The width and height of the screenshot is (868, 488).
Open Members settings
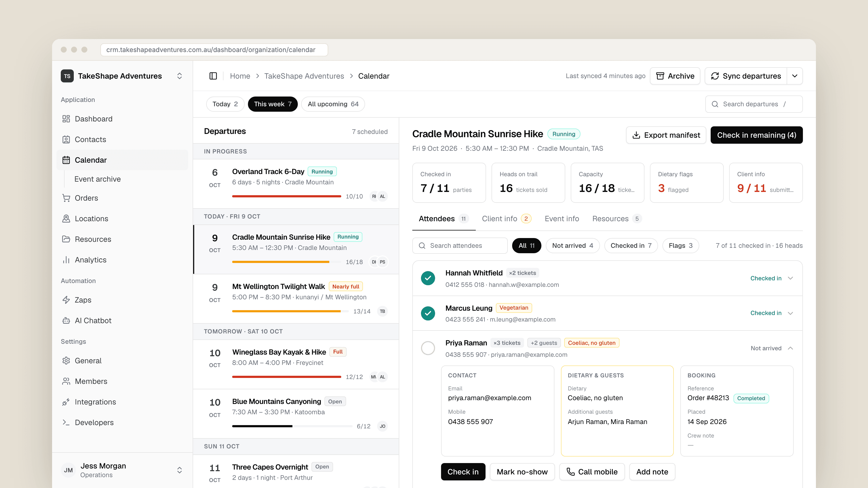pyautogui.click(x=122, y=381)
